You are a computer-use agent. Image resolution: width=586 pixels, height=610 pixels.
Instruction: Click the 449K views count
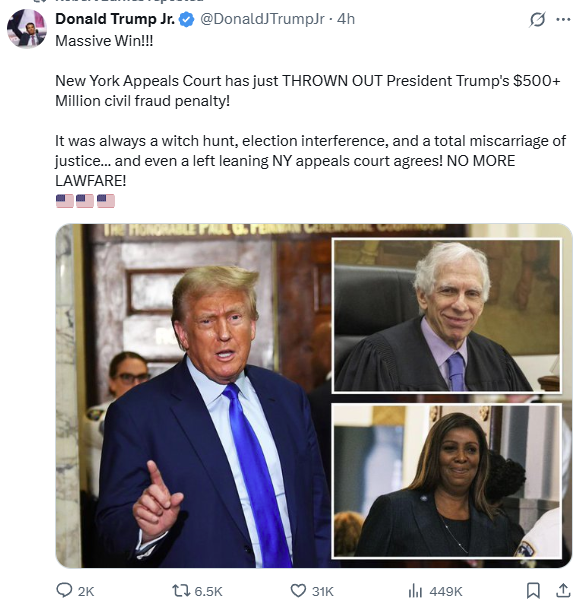point(446,591)
